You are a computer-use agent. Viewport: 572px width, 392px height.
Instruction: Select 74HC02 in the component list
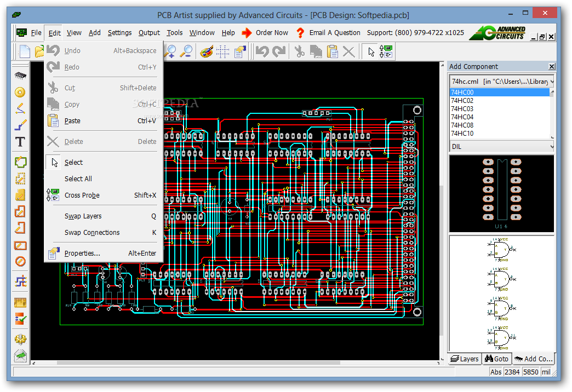(500, 100)
